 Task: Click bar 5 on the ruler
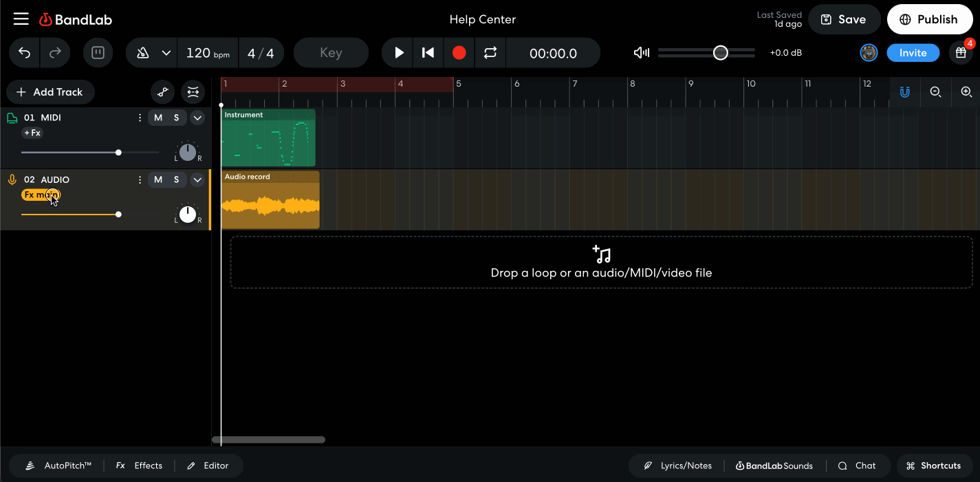click(459, 84)
